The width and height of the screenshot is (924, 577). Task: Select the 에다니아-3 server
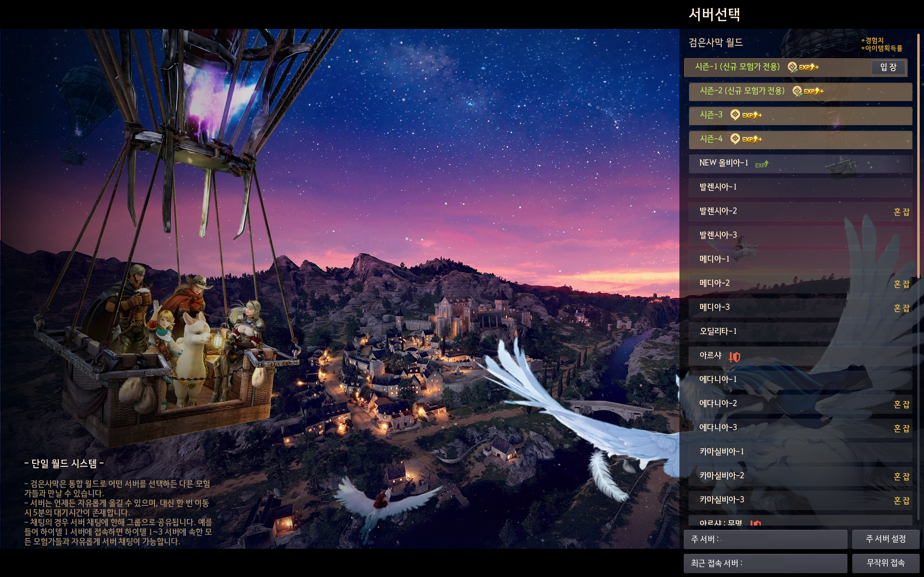800,428
